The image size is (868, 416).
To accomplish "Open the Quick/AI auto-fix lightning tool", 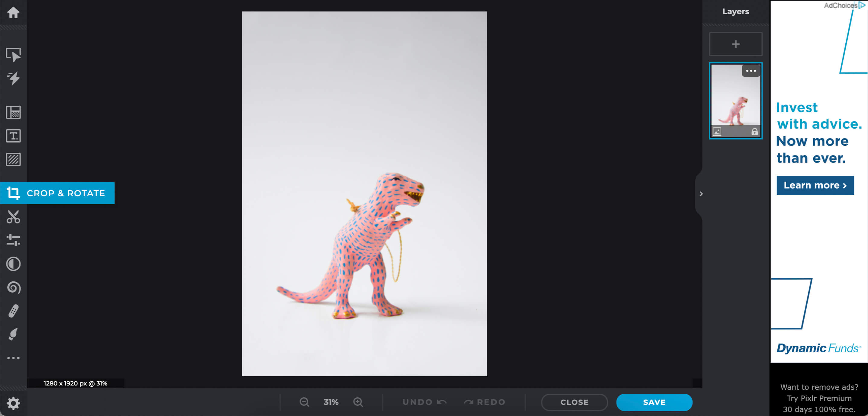I will click(14, 78).
